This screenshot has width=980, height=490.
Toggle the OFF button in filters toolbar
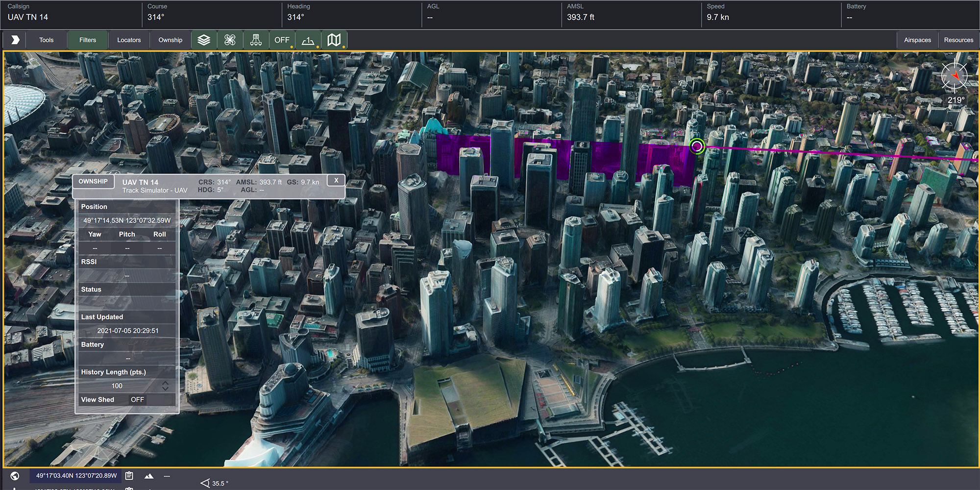click(x=282, y=40)
